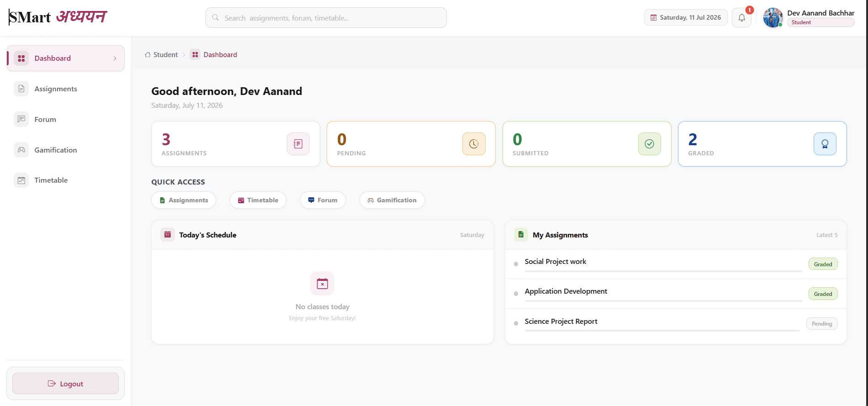Click the Assignments stat card icon
Image resolution: width=868 pixels, height=406 pixels.
tap(298, 144)
